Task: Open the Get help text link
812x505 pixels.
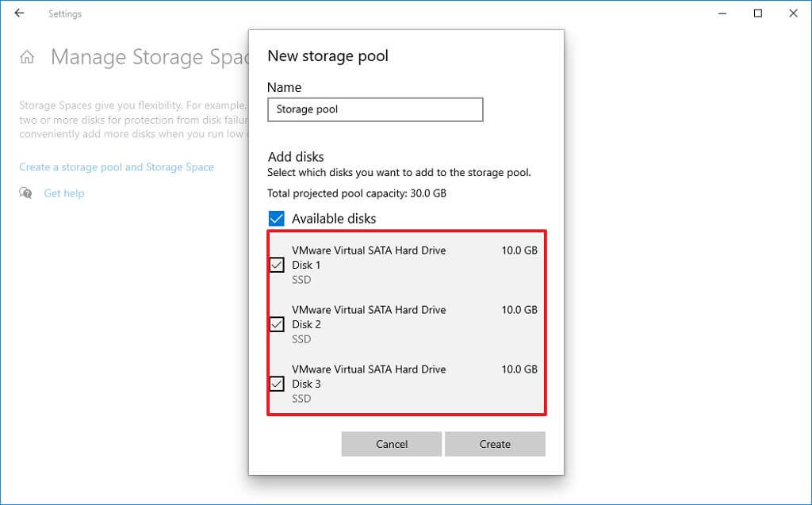Action: (x=63, y=193)
